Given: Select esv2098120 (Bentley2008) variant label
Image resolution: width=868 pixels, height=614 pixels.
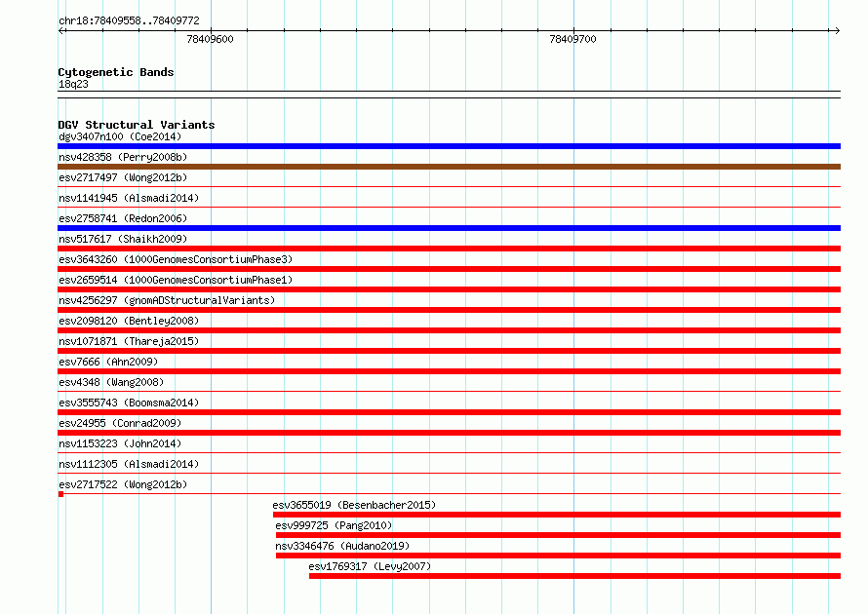Looking at the screenshot, I should 129,321.
